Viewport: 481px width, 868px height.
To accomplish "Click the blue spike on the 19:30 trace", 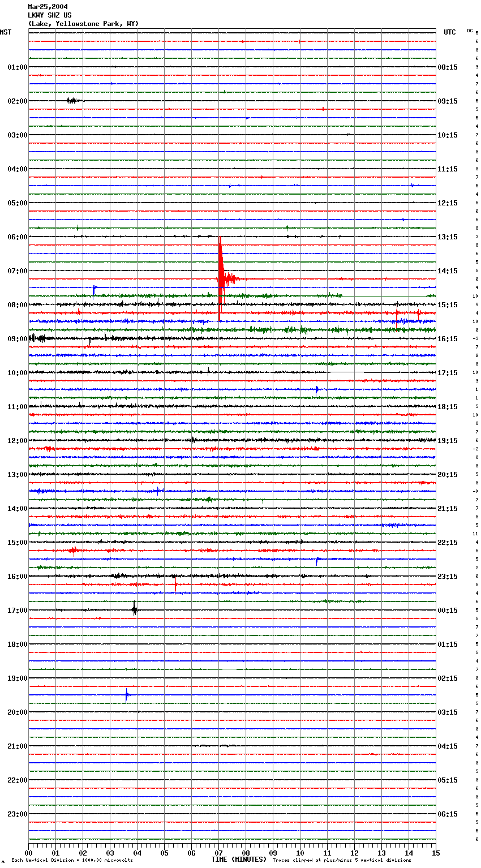I will pyautogui.click(x=127, y=695).
